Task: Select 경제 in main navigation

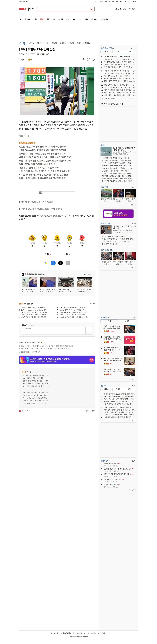Action: pyautogui.click(x=42, y=19)
